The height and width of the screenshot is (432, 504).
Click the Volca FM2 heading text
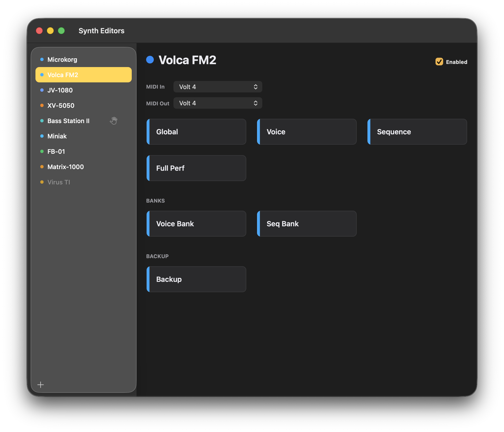coord(187,60)
